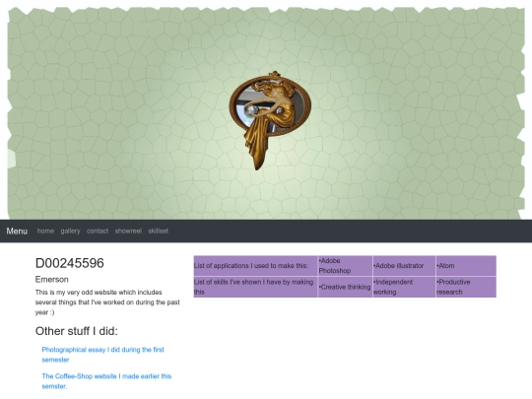Open the Coffee-Shop website link
This screenshot has width=532, height=399.
tap(106, 381)
